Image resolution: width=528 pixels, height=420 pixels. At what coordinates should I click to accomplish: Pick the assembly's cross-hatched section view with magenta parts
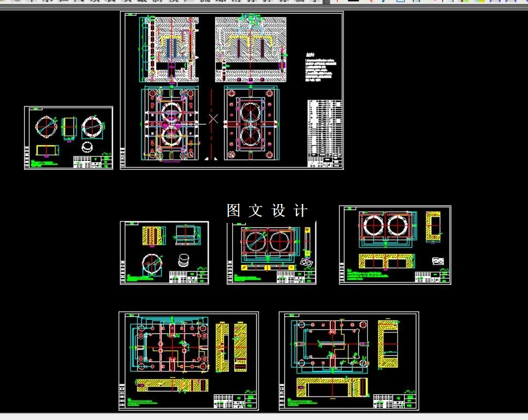250,49
